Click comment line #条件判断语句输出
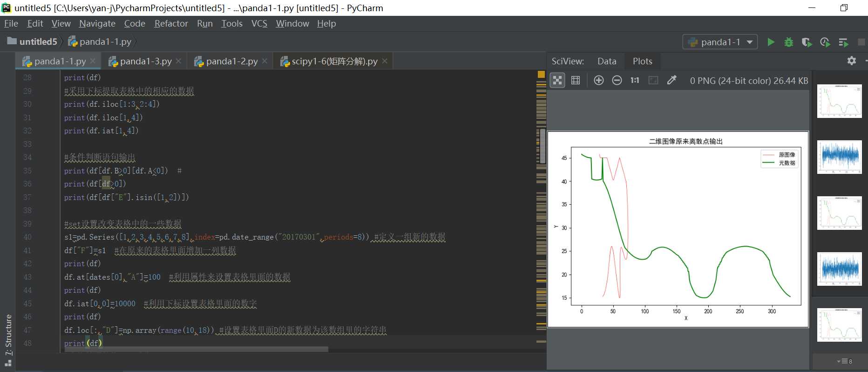The width and height of the screenshot is (868, 372). point(100,157)
